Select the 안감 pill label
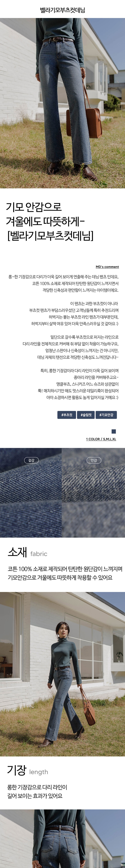This screenshot has height=868, width=125. (94, 460)
